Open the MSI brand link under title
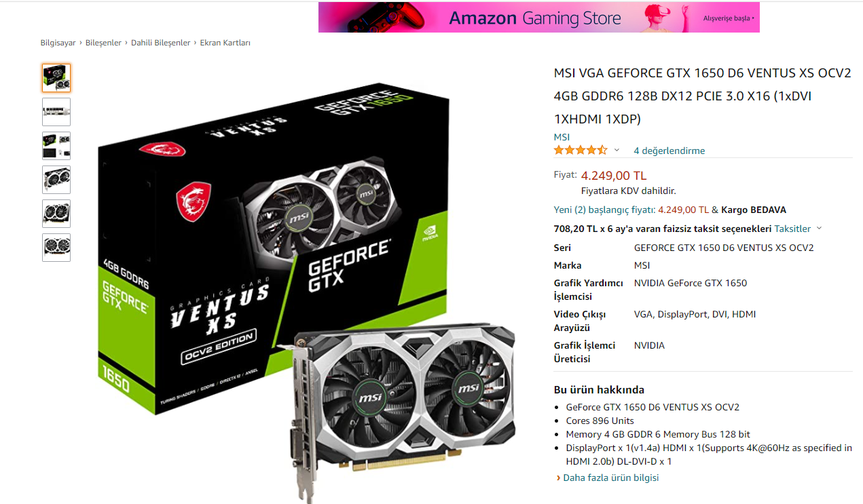The height and width of the screenshot is (504, 863). pos(562,137)
